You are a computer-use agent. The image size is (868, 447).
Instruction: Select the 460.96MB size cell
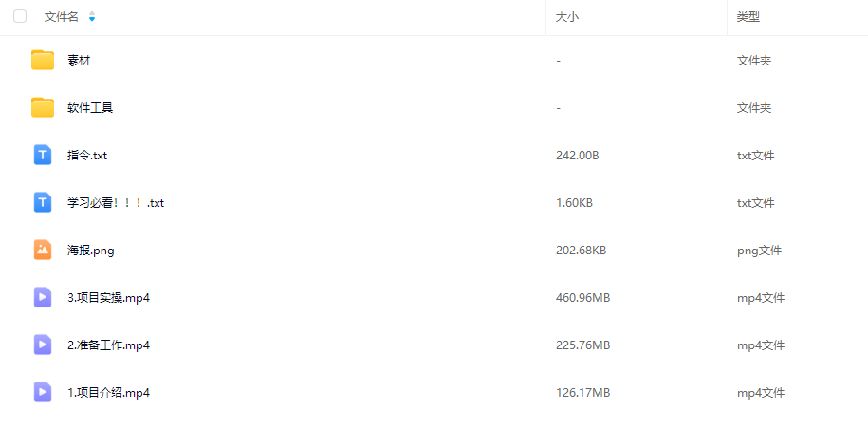point(582,297)
